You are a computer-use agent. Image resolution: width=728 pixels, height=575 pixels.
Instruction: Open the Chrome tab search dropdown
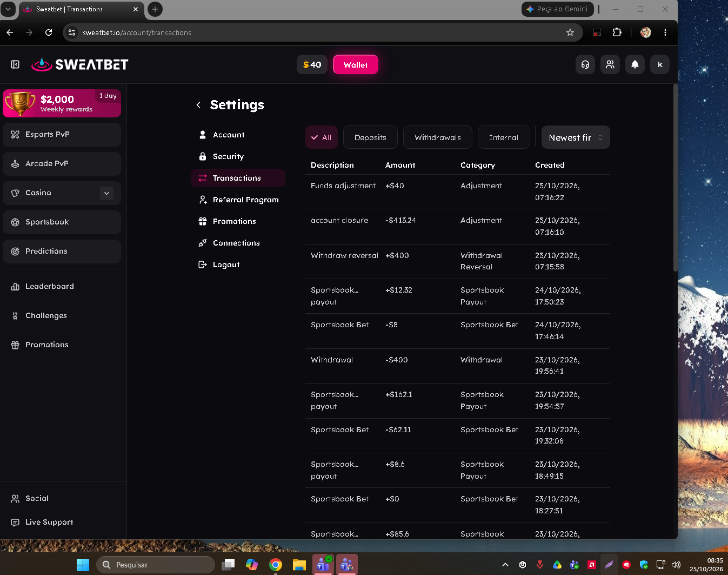click(x=8, y=9)
